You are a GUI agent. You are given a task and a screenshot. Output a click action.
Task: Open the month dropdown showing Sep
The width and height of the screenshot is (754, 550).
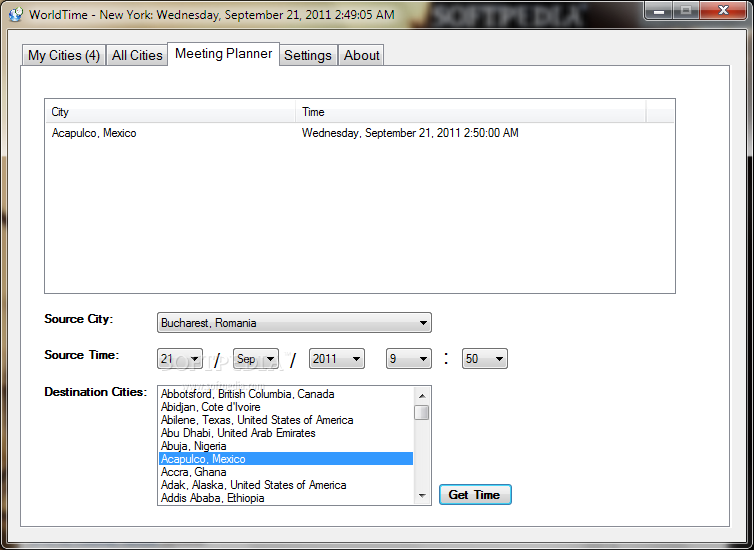(256, 359)
